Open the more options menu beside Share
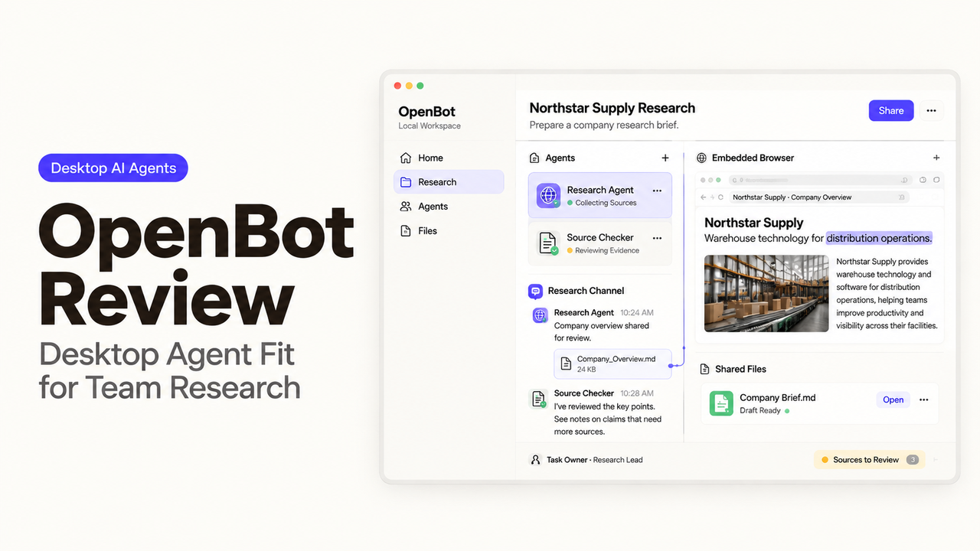This screenshot has height=551, width=980. click(931, 110)
